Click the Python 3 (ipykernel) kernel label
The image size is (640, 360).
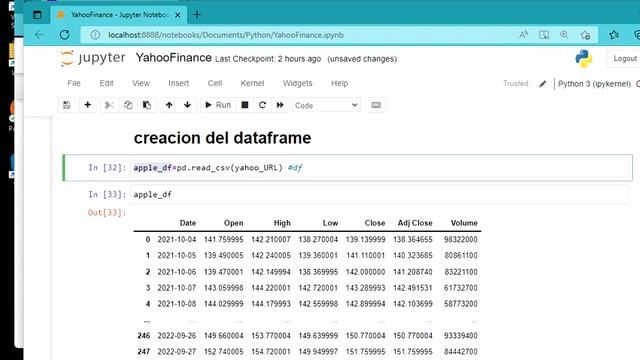click(594, 84)
